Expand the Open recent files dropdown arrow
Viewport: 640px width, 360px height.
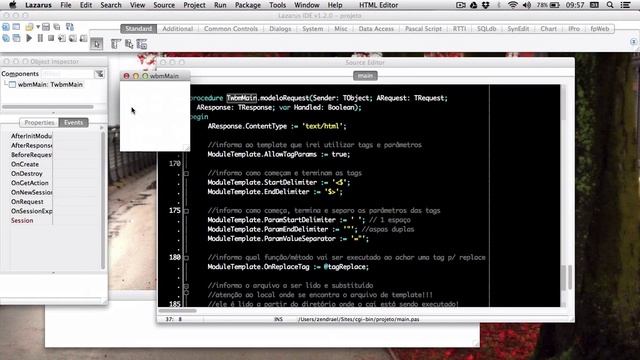tap(38, 27)
